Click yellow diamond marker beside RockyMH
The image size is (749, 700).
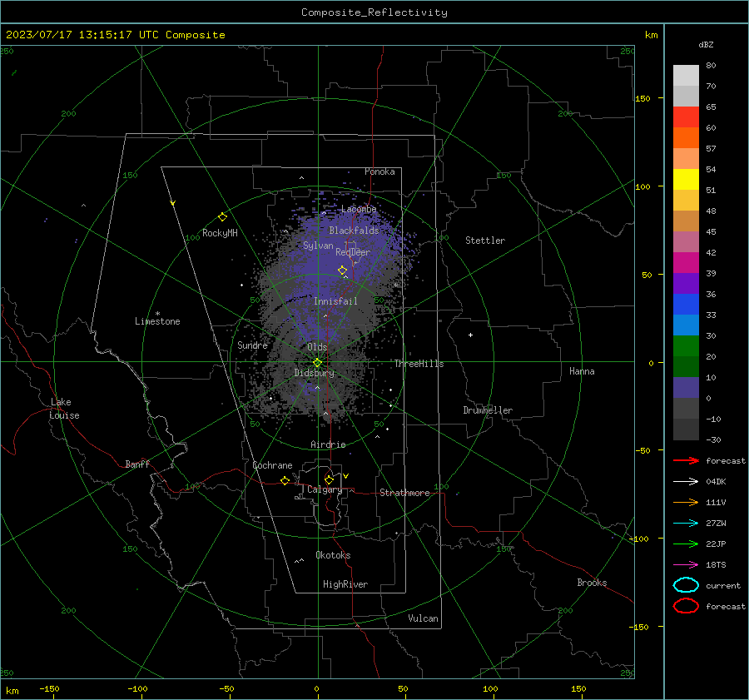pos(222,217)
